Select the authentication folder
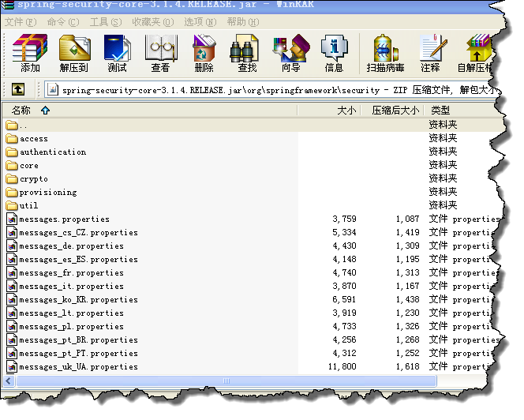 (x=46, y=152)
